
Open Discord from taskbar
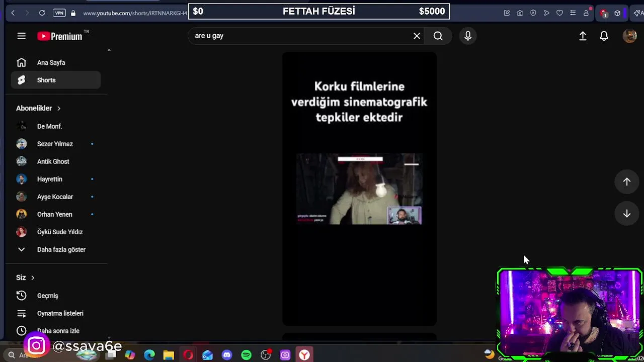pyautogui.click(x=227, y=355)
